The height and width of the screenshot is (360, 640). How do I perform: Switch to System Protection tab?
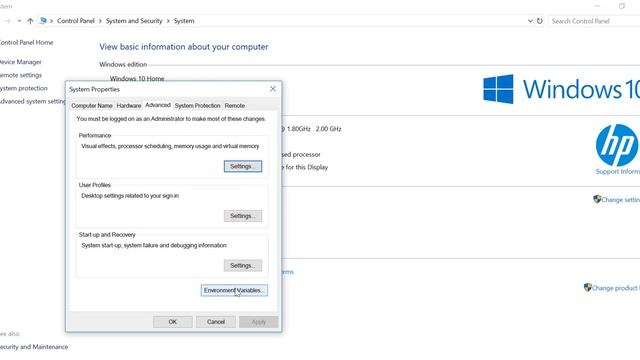click(x=198, y=105)
